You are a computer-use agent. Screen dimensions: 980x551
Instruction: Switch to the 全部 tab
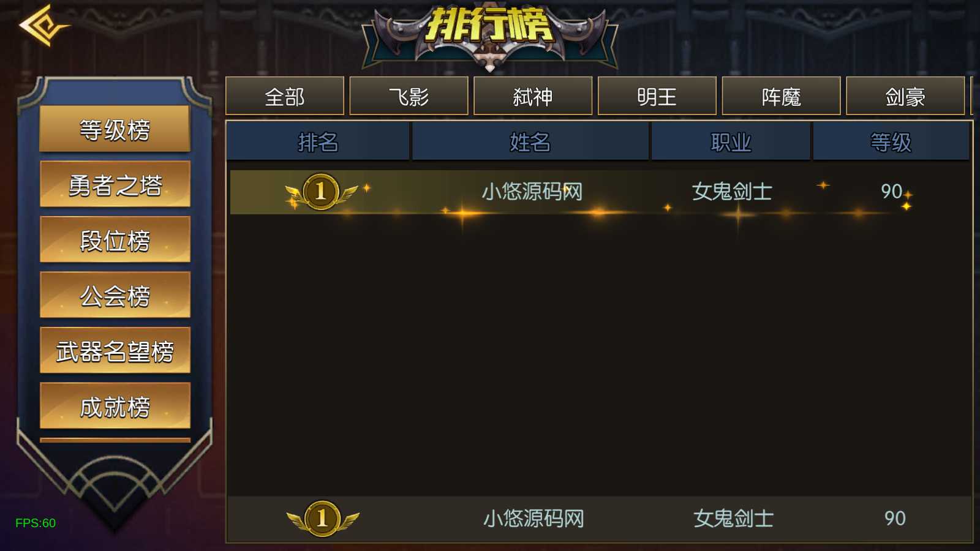point(285,96)
